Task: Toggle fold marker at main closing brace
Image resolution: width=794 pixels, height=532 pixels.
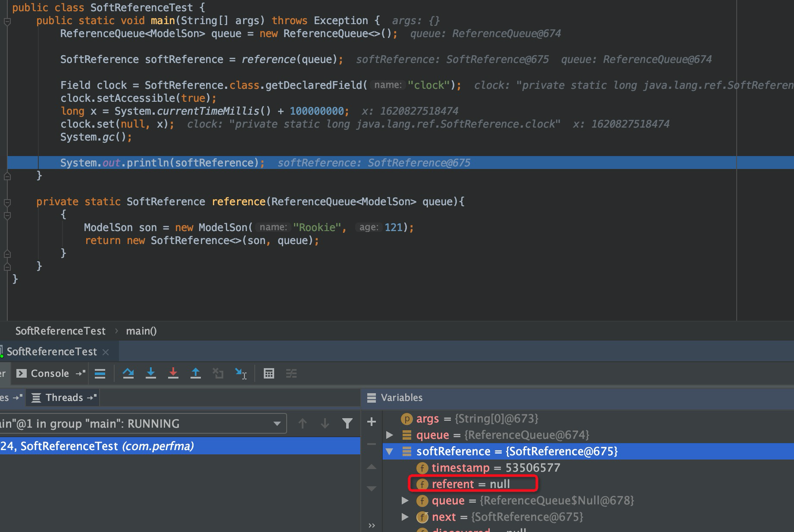Action: (7, 176)
